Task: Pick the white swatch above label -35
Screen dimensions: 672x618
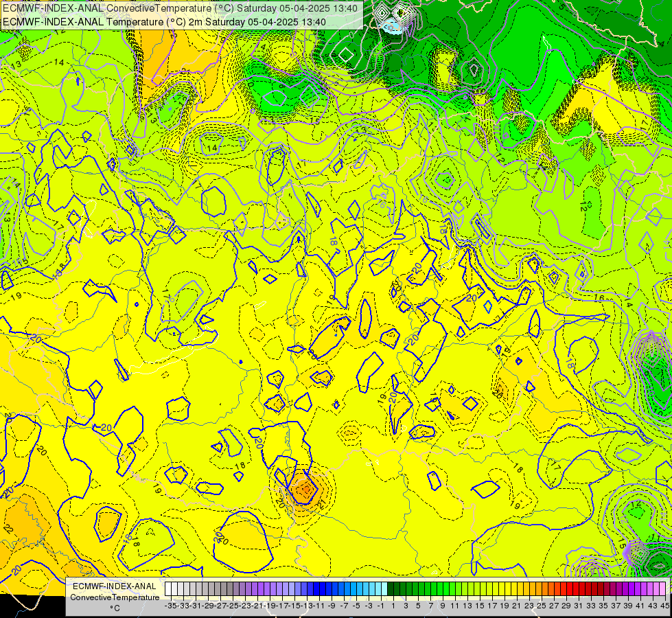Action: pos(168,589)
